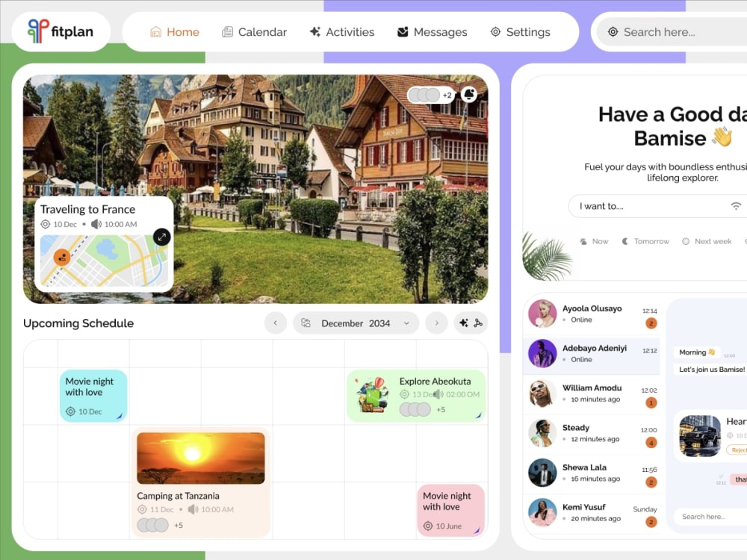Click Ayoola Olusayo's unread badge
The image size is (747, 560).
[651, 323]
